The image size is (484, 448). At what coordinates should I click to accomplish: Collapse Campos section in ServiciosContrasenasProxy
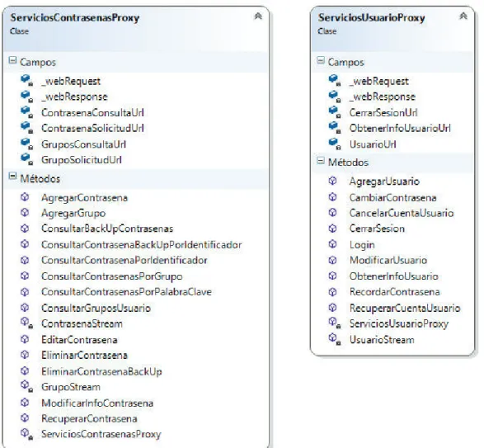pos(12,60)
